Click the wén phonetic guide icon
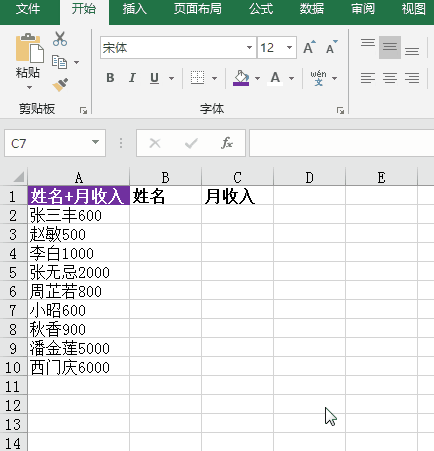This screenshot has width=434, height=451. point(318,78)
